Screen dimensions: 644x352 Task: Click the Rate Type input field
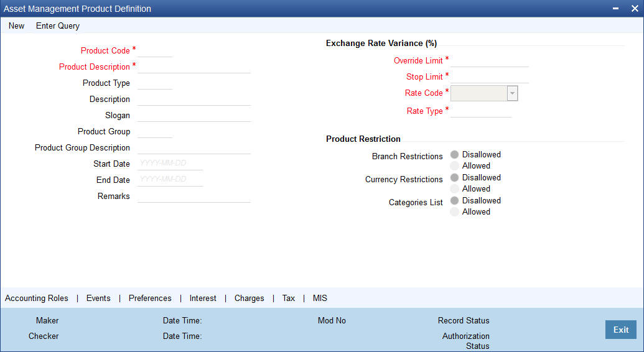(481, 111)
